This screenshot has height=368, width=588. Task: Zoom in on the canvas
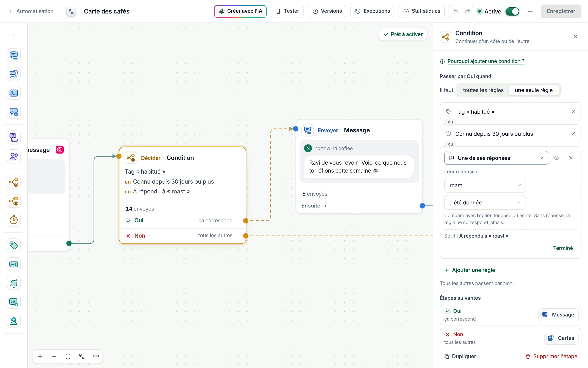click(x=40, y=356)
